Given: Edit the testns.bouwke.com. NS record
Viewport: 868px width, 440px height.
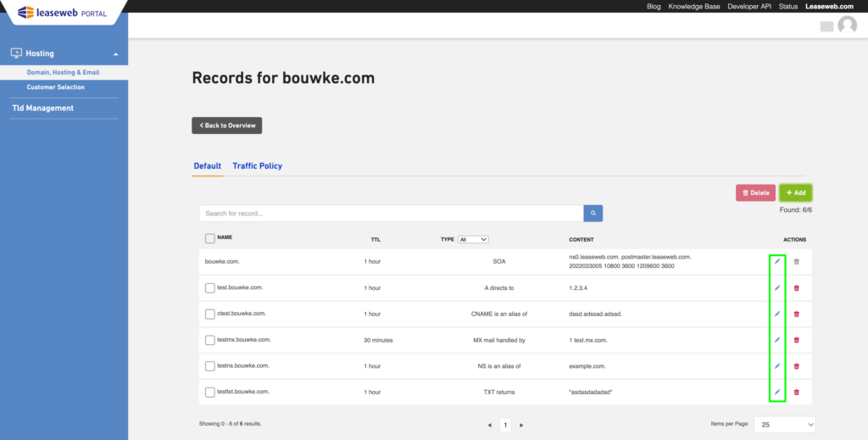Looking at the screenshot, I should [777, 366].
